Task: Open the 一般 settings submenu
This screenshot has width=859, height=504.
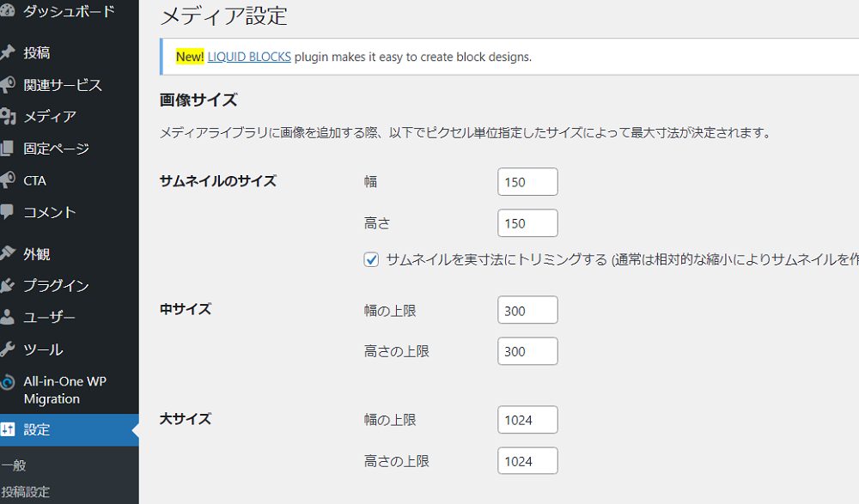Action: [15, 465]
